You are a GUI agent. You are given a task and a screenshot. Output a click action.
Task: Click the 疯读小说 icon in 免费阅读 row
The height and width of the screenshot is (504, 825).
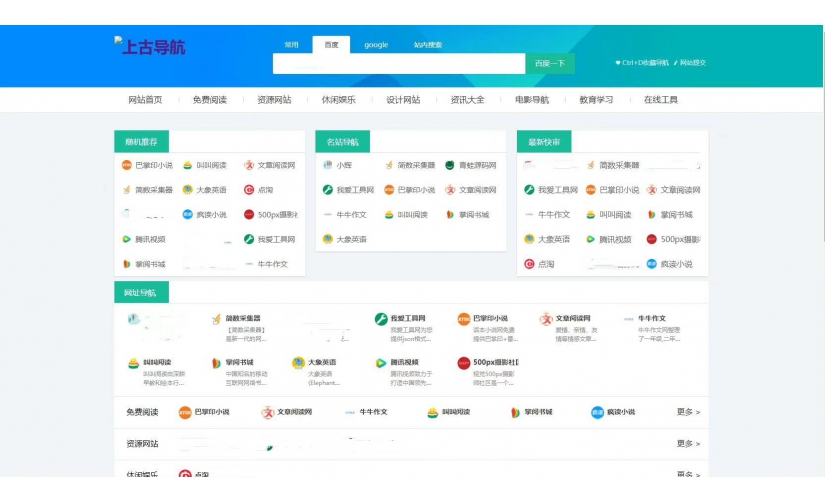coord(597,412)
